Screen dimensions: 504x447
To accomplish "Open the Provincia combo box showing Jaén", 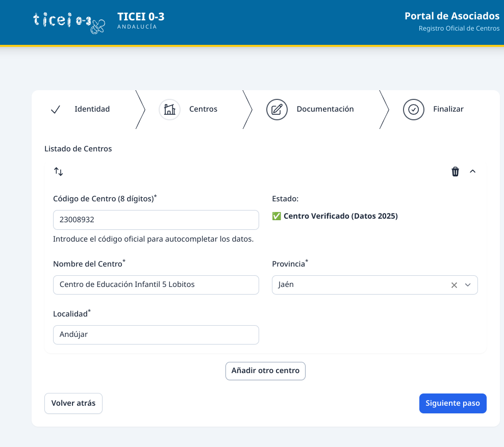I will [357, 285].
